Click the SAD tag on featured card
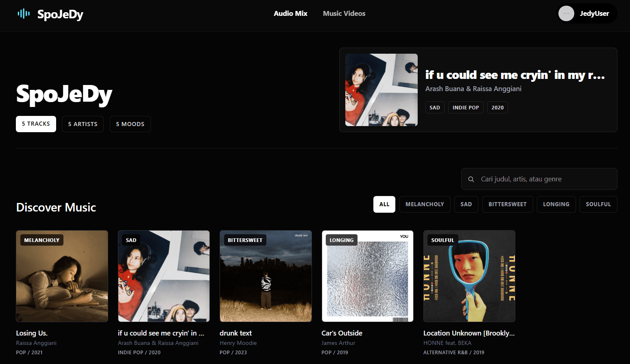Screen dimensions: 630x364 tap(435, 107)
